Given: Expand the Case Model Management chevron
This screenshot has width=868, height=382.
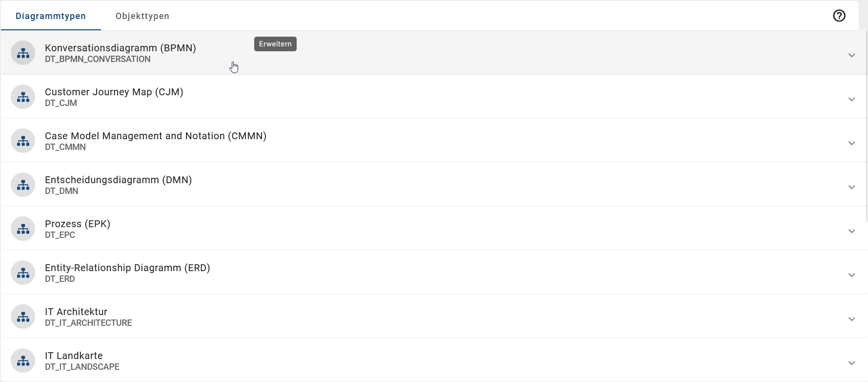Looking at the screenshot, I should point(851,143).
